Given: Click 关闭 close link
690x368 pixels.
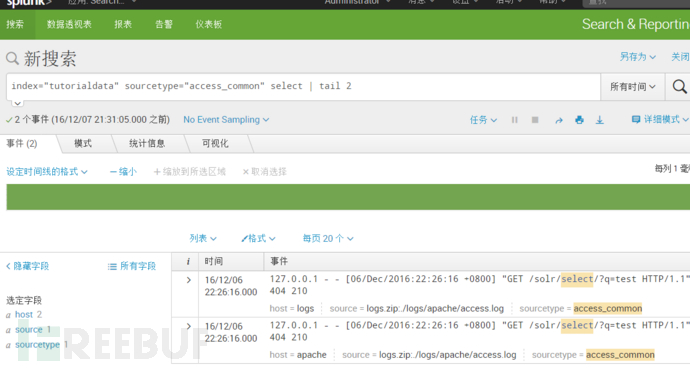Looking at the screenshot, I should pos(680,57).
